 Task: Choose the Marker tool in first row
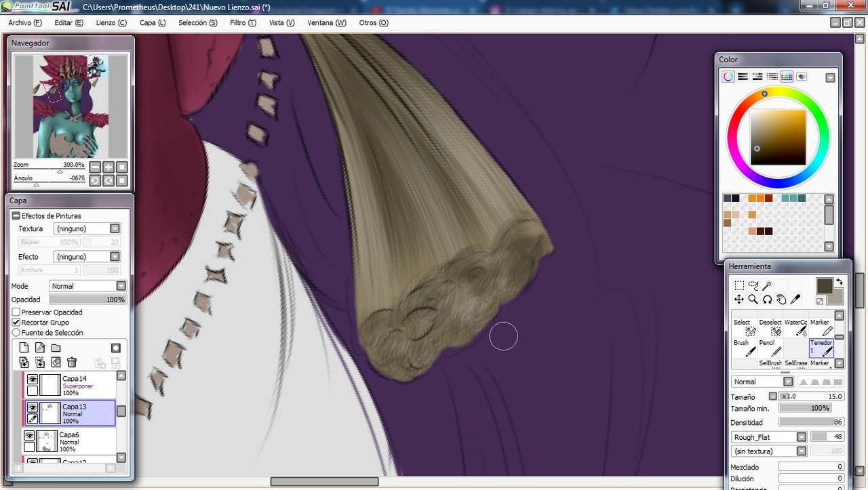pyautogui.click(x=821, y=327)
